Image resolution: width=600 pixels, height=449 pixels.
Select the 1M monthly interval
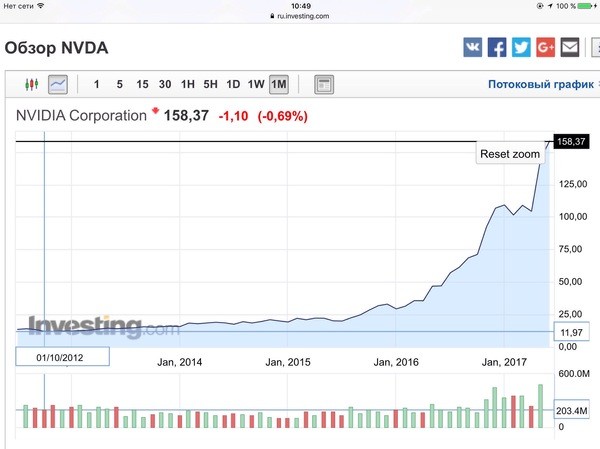pos(279,84)
